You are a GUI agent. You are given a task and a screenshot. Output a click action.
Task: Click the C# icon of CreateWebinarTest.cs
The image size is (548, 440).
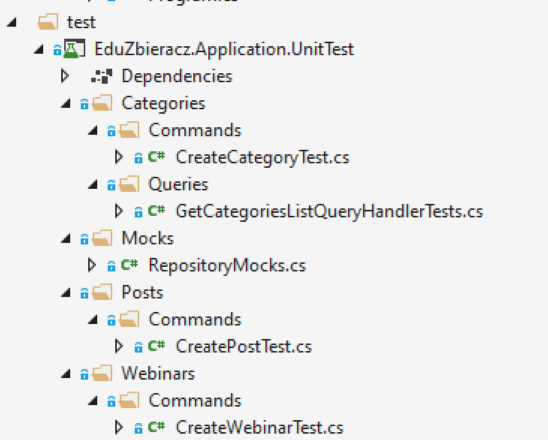coord(156,427)
